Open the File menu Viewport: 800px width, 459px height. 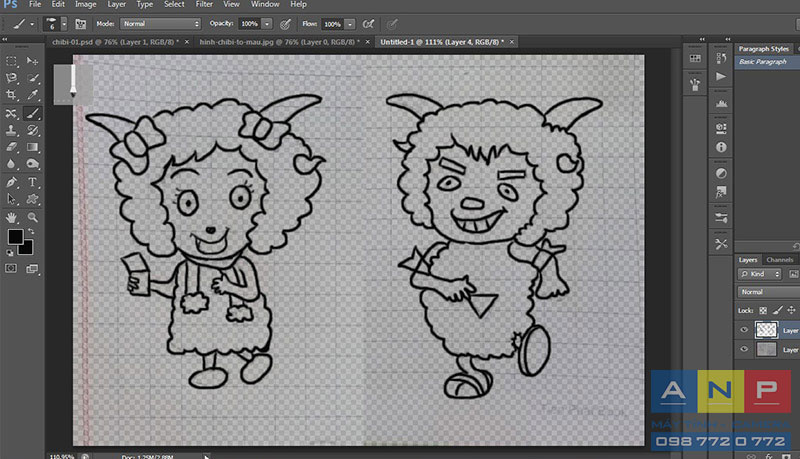[35, 4]
